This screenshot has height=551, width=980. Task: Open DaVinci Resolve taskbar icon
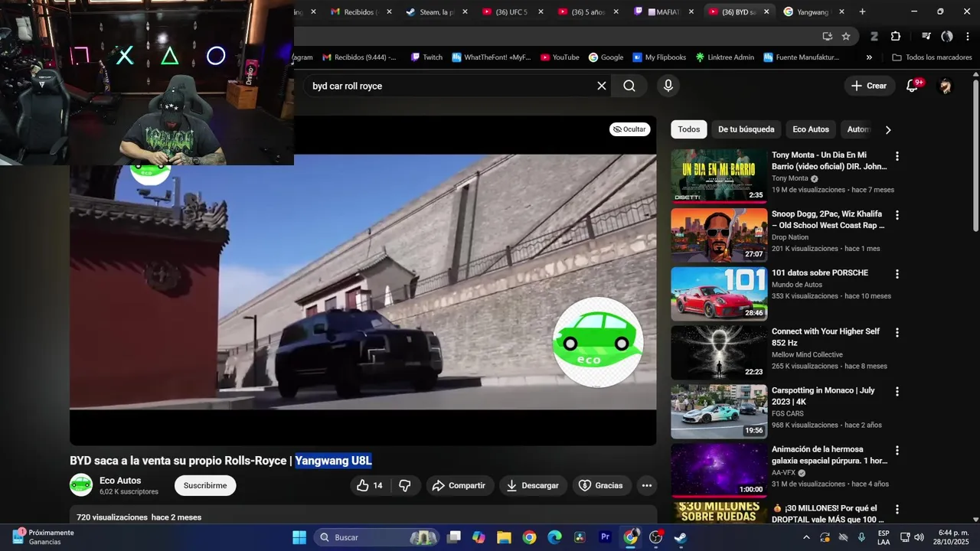pos(580,537)
